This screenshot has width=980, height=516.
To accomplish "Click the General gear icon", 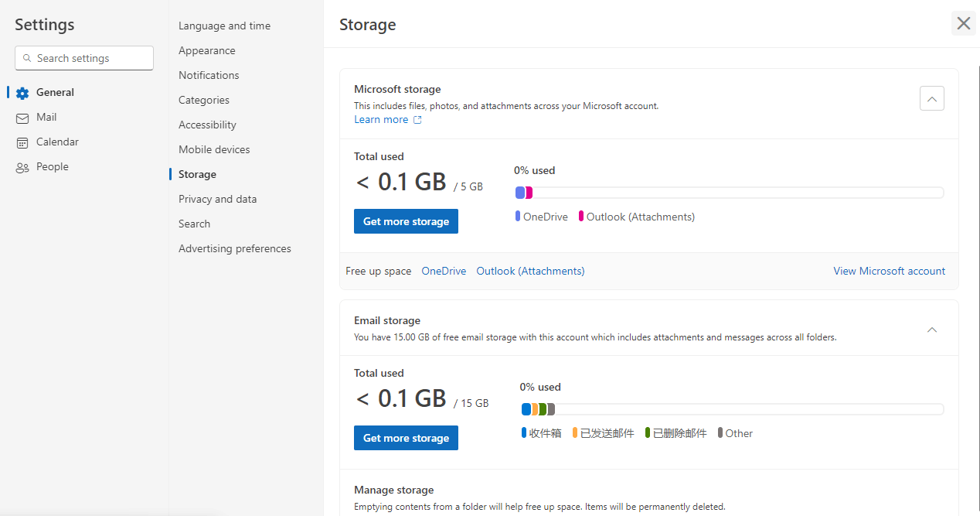I will coord(22,93).
